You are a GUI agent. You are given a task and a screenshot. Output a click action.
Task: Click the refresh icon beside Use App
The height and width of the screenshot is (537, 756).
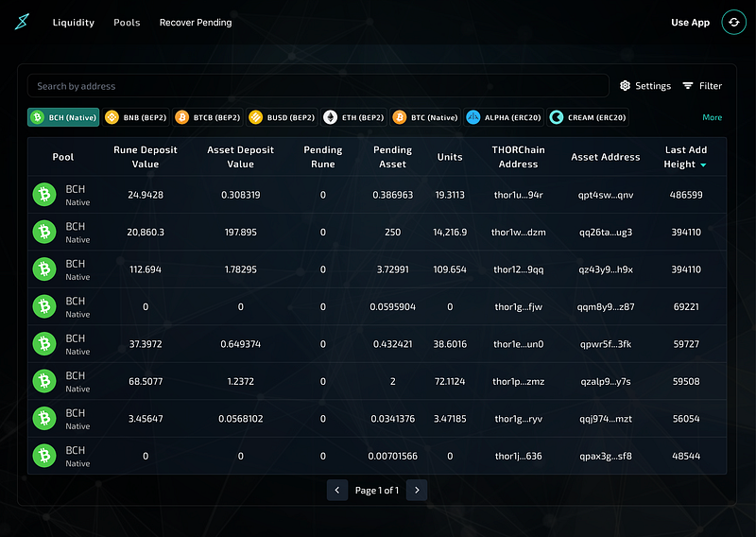[734, 22]
